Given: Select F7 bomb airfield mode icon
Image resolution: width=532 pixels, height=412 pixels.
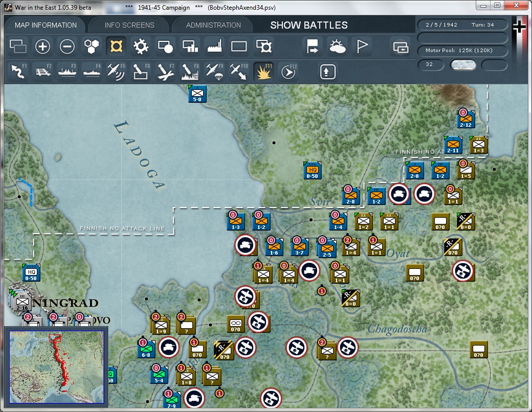Looking at the screenshot, I should [x=165, y=71].
